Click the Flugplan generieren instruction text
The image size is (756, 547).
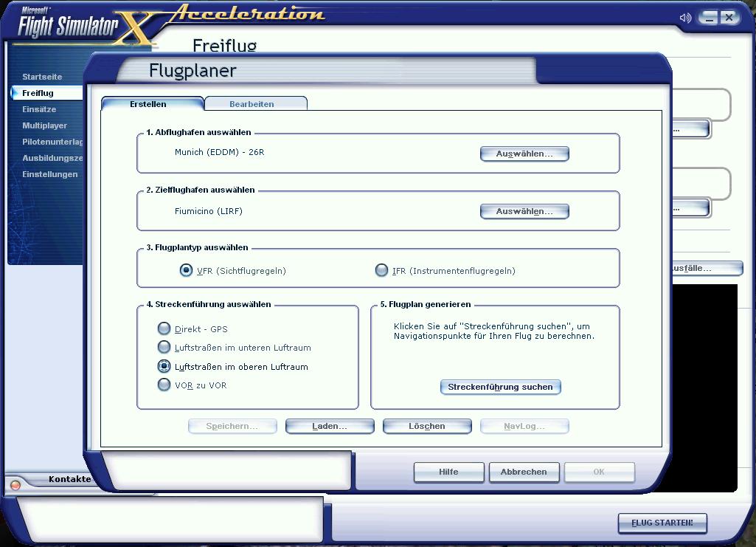[494, 331]
